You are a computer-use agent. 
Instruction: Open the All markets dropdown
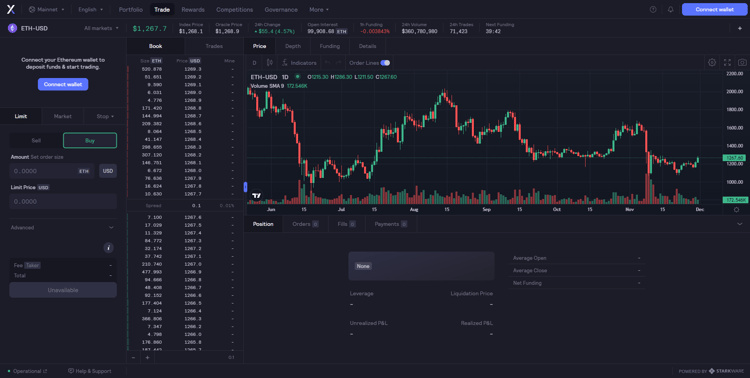[101, 28]
